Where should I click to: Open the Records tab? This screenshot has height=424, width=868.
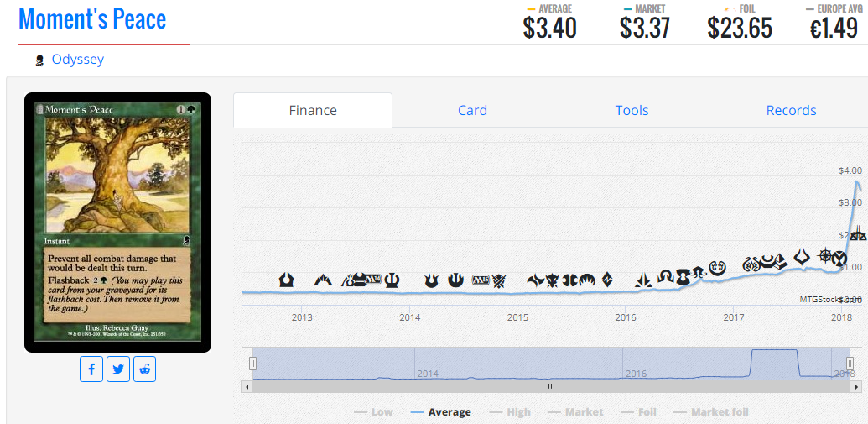tap(791, 110)
